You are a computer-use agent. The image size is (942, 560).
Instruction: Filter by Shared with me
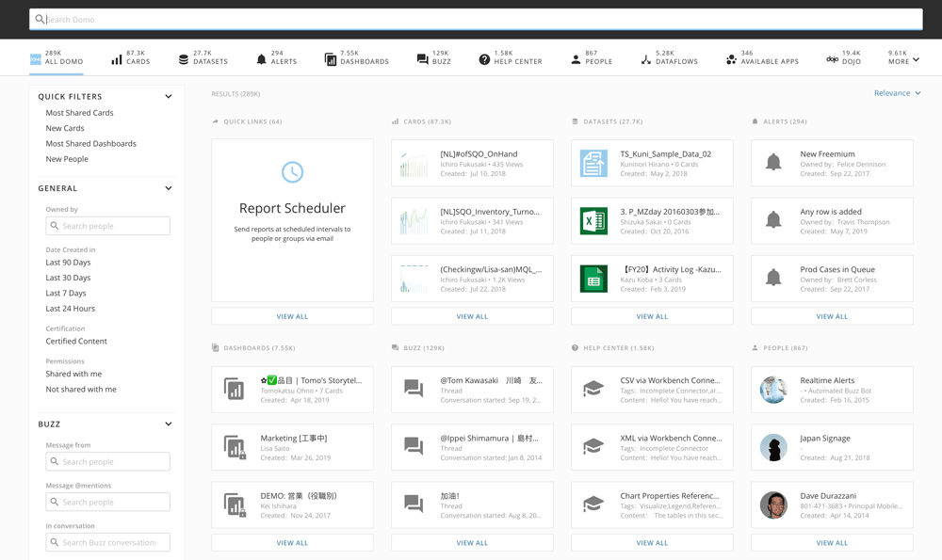click(x=73, y=374)
